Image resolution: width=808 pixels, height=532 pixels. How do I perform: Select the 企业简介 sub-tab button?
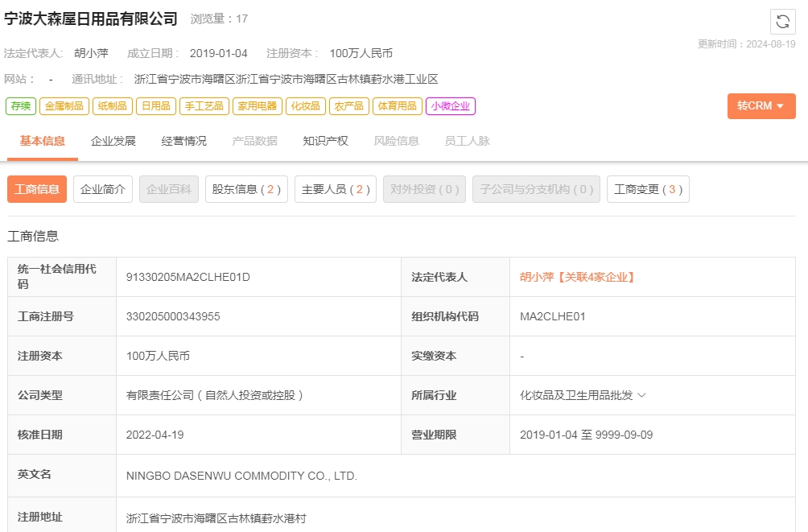[103, 189]
